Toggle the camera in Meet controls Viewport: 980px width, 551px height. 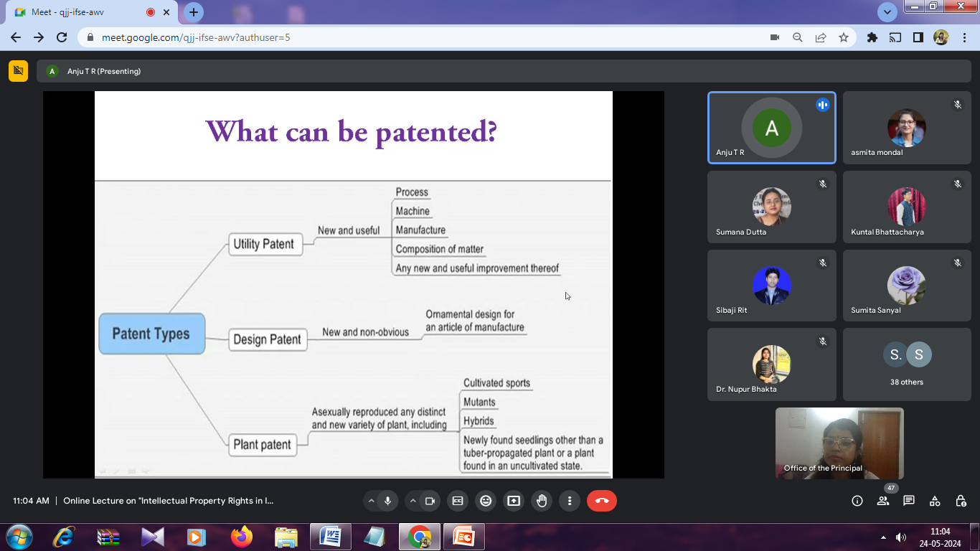coord(430,501)
